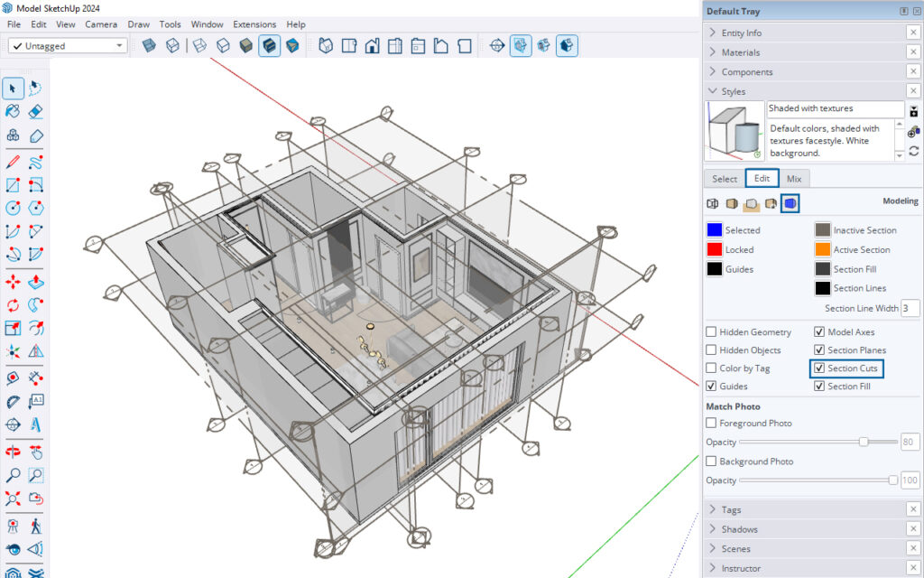Screen dimensions: 924x578
Task: Open the Extensions menu
Action: tap(254, 24)
